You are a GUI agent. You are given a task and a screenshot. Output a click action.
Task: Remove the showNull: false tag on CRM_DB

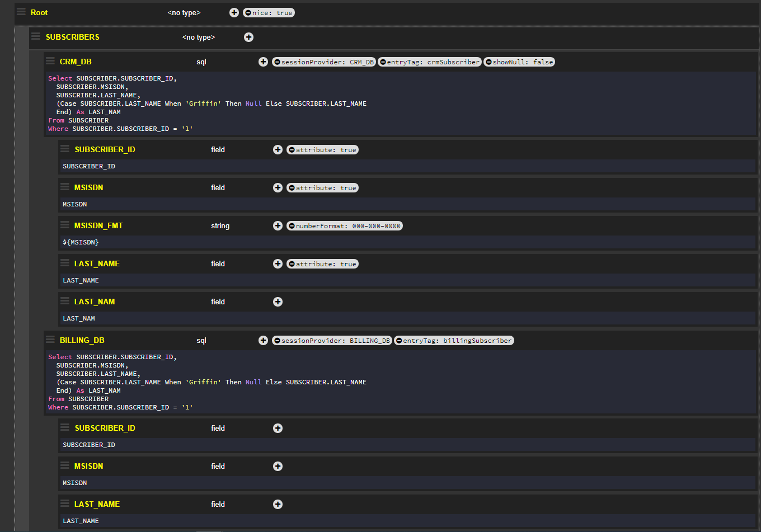488,62
